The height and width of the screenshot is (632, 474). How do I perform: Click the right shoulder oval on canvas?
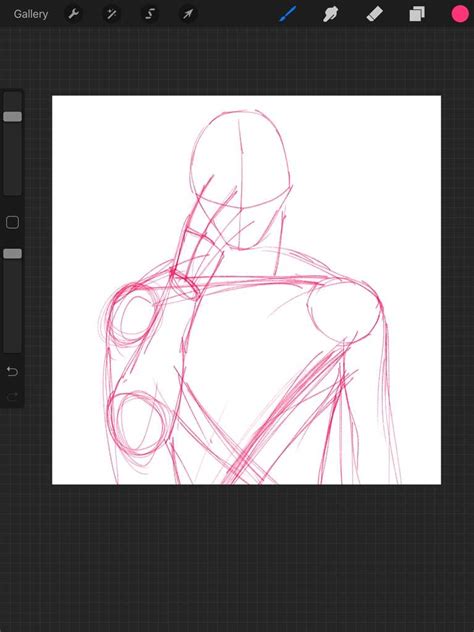tap(344, 312)
